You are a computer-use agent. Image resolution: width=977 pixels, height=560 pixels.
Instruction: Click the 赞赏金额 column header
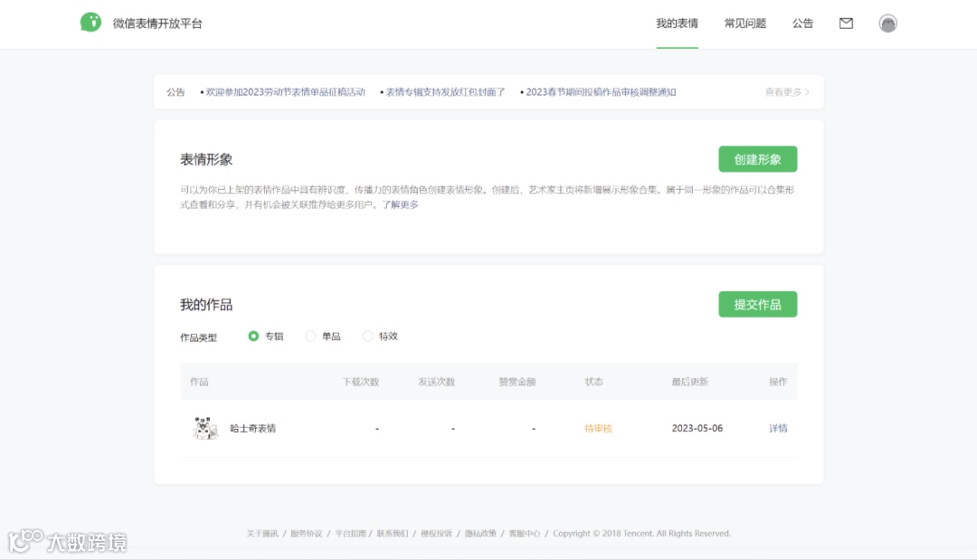coord(517,381)
